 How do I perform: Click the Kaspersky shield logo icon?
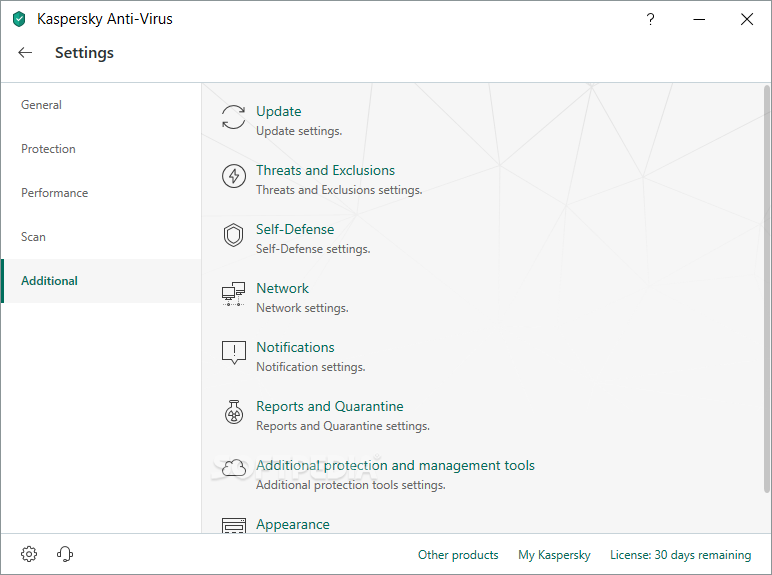point(19,19)
